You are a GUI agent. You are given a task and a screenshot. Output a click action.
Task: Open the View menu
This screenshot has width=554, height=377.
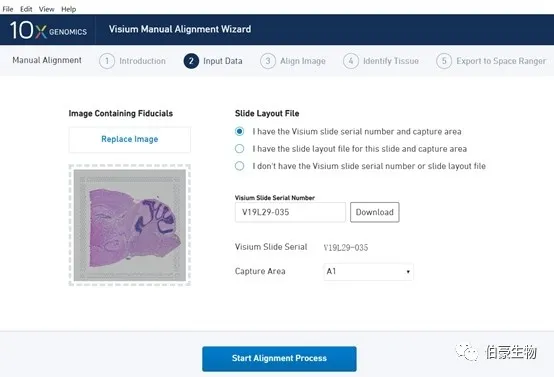click(x=47, y=9)
